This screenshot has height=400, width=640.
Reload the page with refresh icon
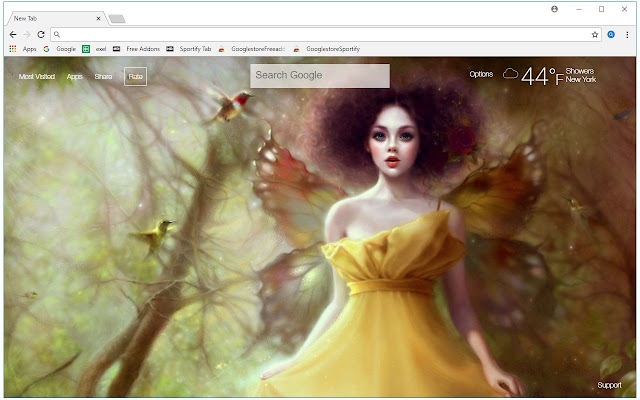click(41, 35)
